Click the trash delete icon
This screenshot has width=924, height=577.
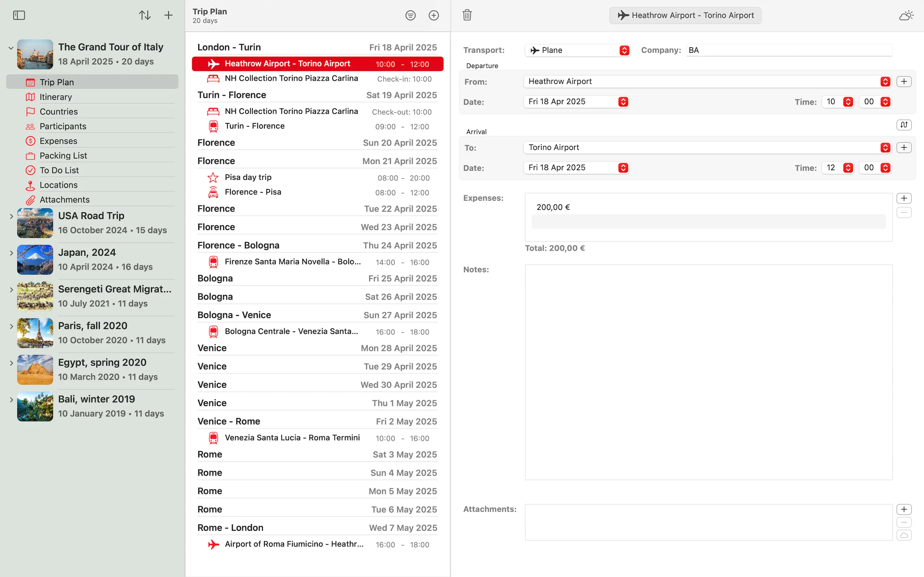467,15
